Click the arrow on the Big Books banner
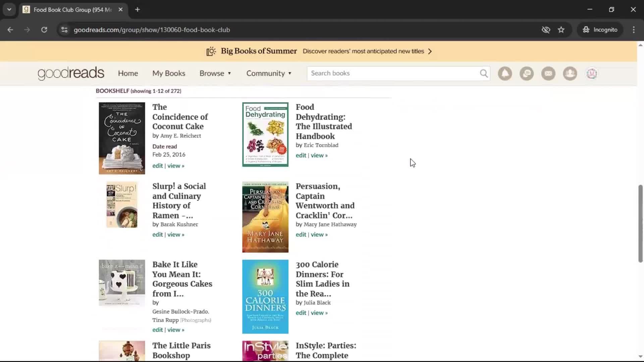This screenshot has width=644, height=362. coord(430,51)
